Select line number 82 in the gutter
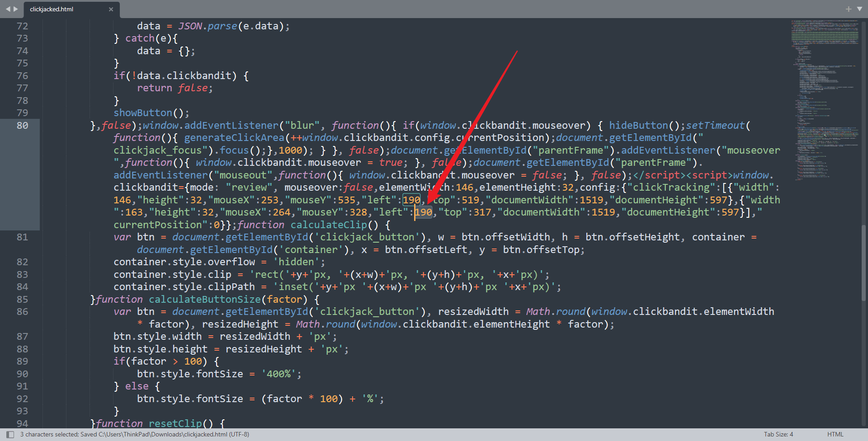 22,262
